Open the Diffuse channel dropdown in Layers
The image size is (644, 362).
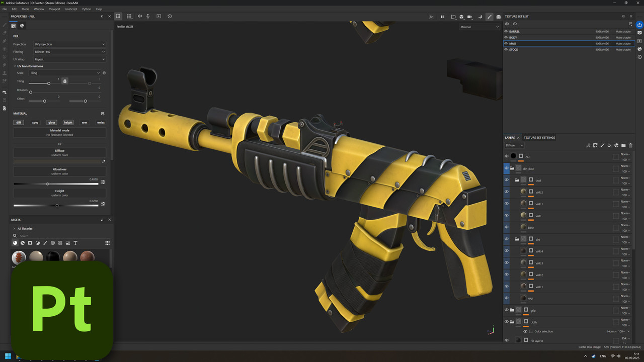pos(514,145)
